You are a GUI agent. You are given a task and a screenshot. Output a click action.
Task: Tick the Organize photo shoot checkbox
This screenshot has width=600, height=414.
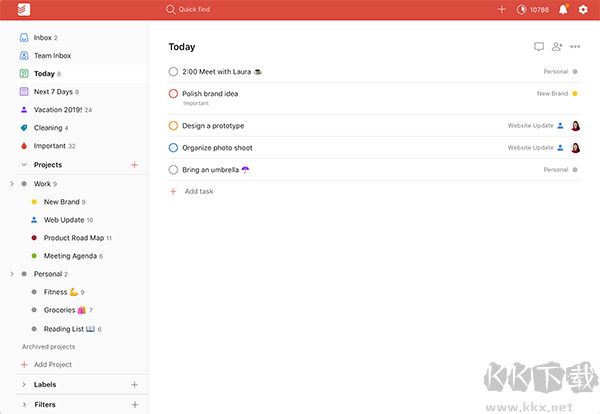[173, 148]
